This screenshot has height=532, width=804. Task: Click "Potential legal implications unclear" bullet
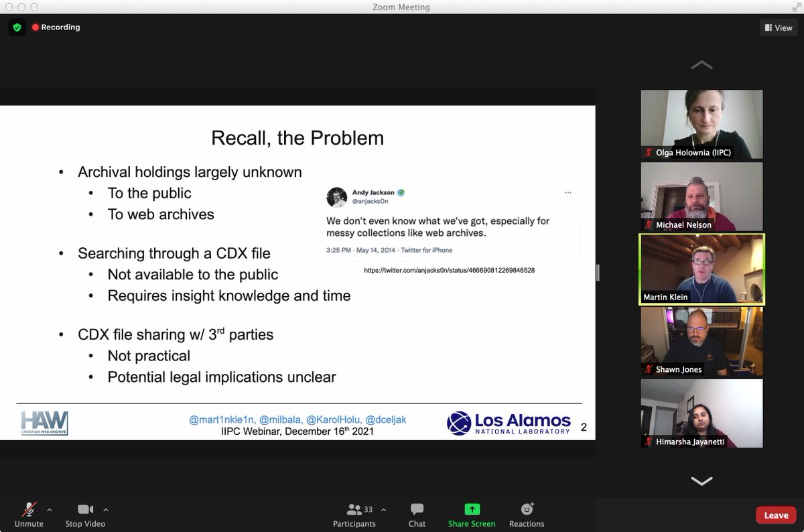(222, 377)
